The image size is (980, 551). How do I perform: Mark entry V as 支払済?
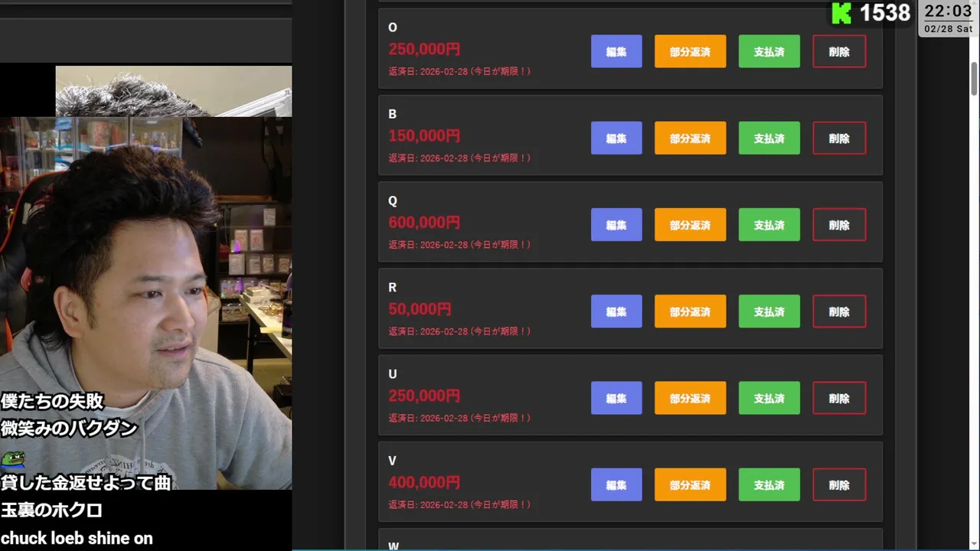(x=769, y=484)
